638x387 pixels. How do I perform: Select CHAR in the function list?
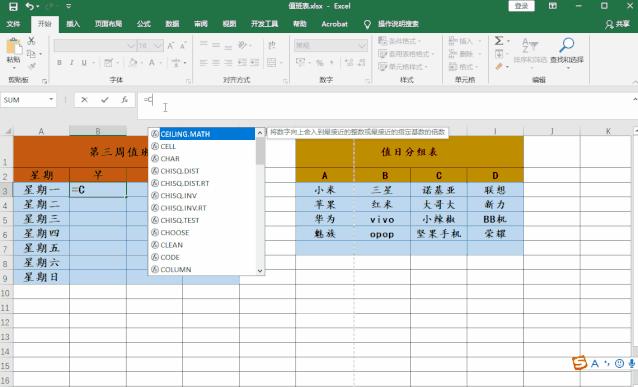pyautogui.click(x=203, y=159)
